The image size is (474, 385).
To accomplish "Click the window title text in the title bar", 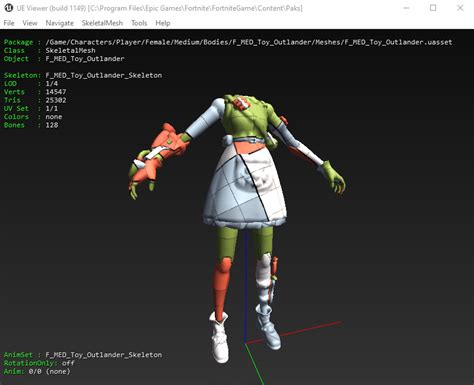I will pos(159,8).
